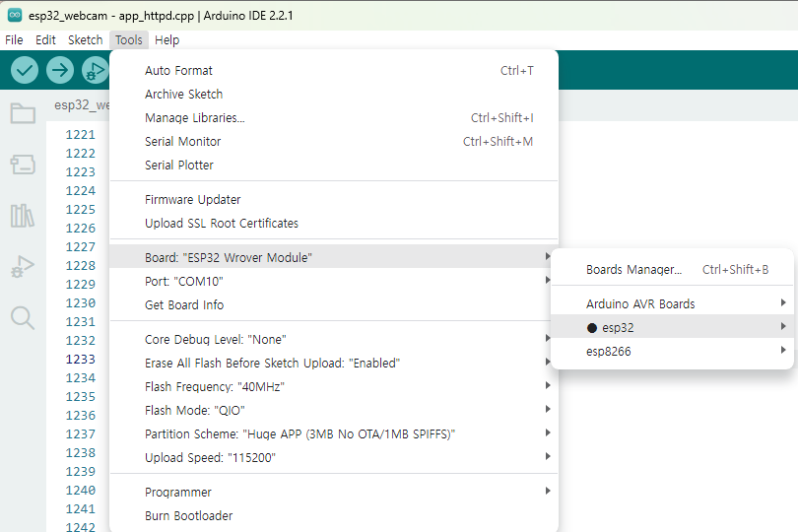Expand Flash Mode: "QIO" submenu
Viewport: 798px width, 532px height.
pos(334,410)
